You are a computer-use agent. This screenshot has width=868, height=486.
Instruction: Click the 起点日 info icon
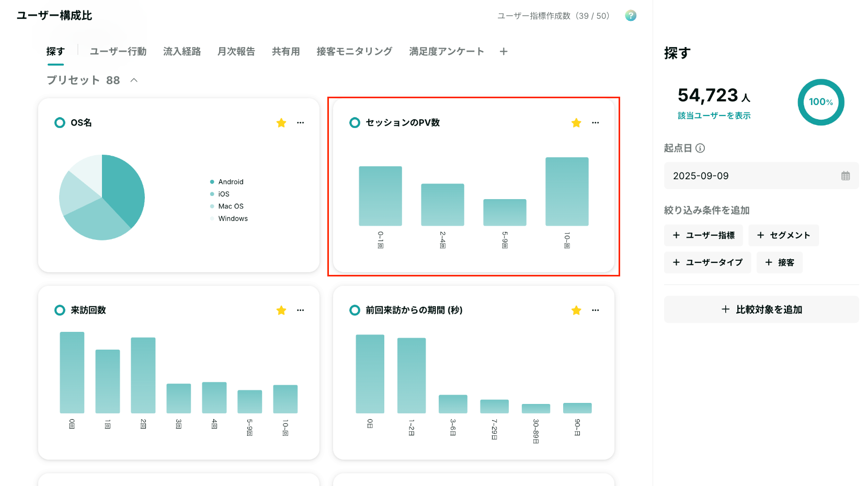coord(700,148)
